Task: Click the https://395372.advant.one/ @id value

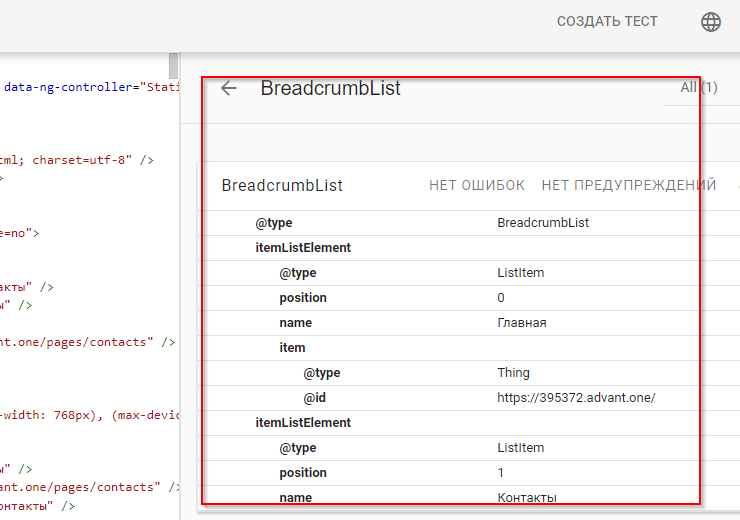Action: tap(575, 398)
